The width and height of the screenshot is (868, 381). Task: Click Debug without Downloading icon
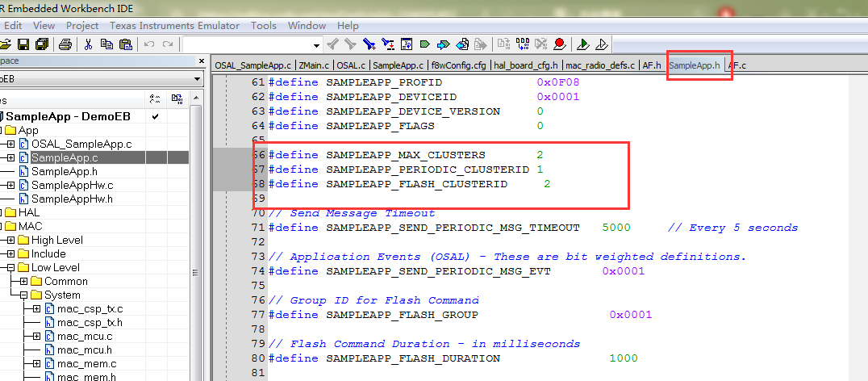coord(601,44)
